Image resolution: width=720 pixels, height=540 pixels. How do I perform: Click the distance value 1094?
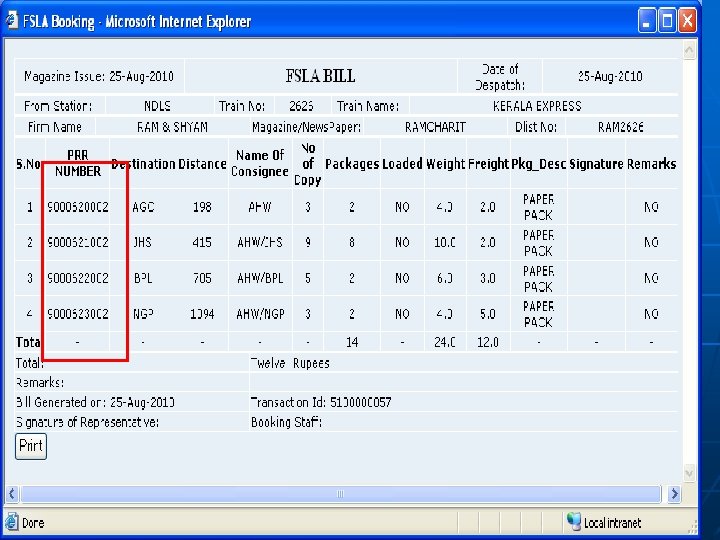coord(202,314)
